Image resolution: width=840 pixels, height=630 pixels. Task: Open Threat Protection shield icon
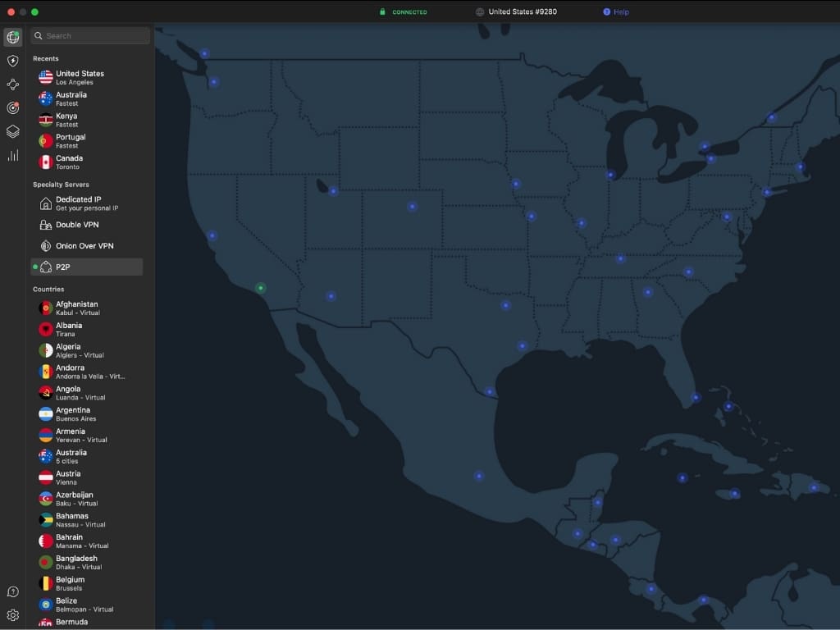click(x=12, y=61)
